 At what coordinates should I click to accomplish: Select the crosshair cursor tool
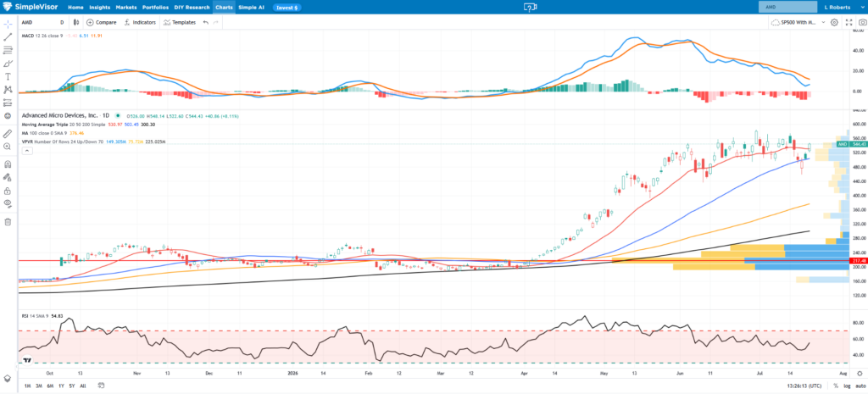coord(8,25)
